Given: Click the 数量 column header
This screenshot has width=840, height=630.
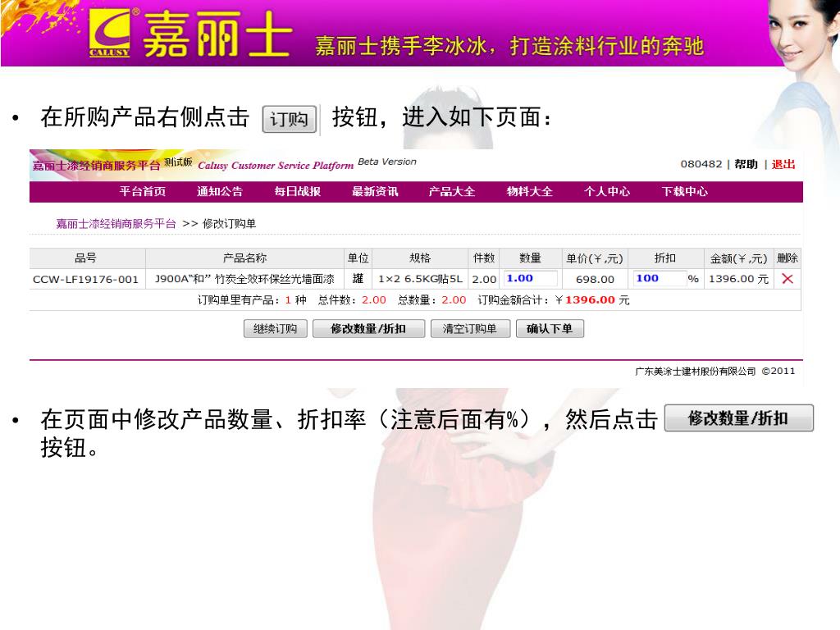Looking at the screenshot, I should [x=531, y=258].
